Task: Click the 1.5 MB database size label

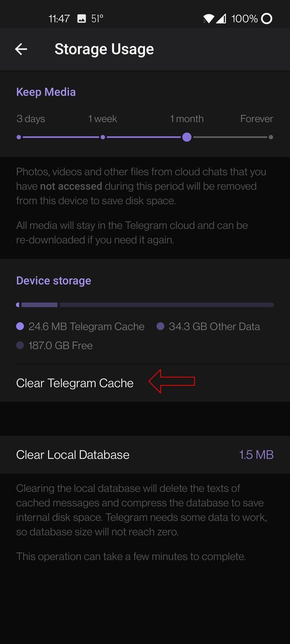Action: click(x=256, y=455)
